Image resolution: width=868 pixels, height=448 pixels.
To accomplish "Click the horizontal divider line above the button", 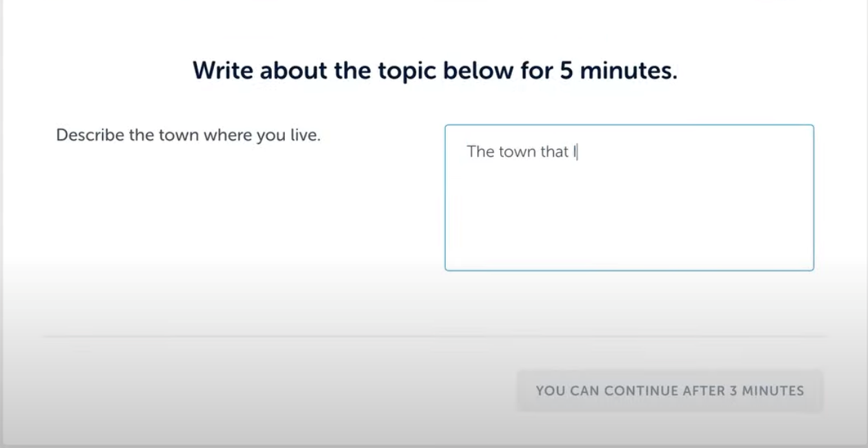I will [x=433, y=337].
